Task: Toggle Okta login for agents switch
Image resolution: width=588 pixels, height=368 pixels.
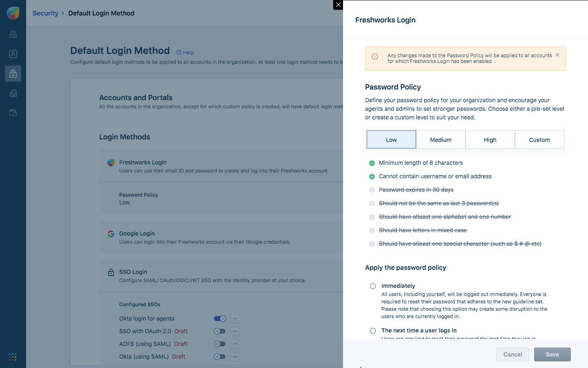Action: coord(220,319)
